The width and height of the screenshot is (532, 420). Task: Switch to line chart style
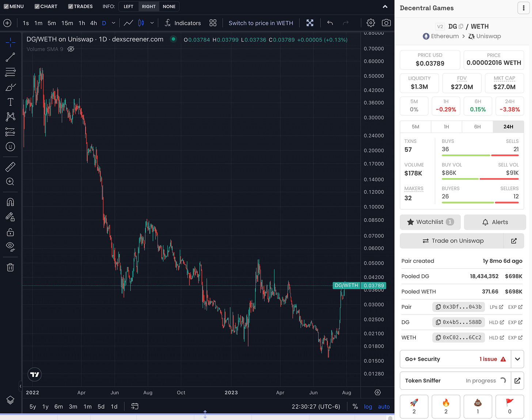pyautogui.click(x=128, y=23)
